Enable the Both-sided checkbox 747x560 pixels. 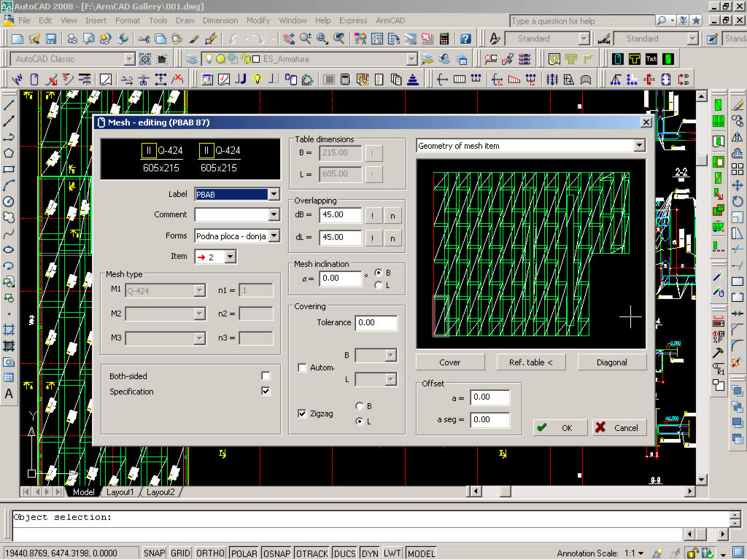pyautogui.click(x=266, y=376)
